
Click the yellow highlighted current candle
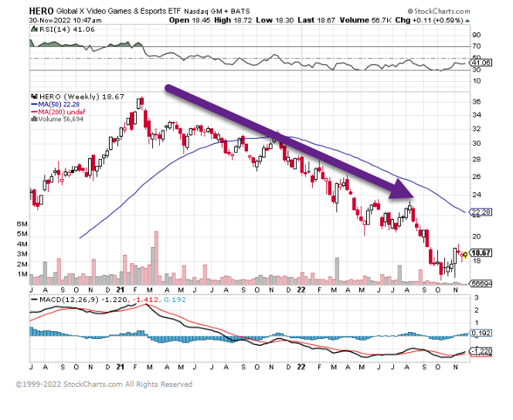pyautogui.click(x=465, y=255)
